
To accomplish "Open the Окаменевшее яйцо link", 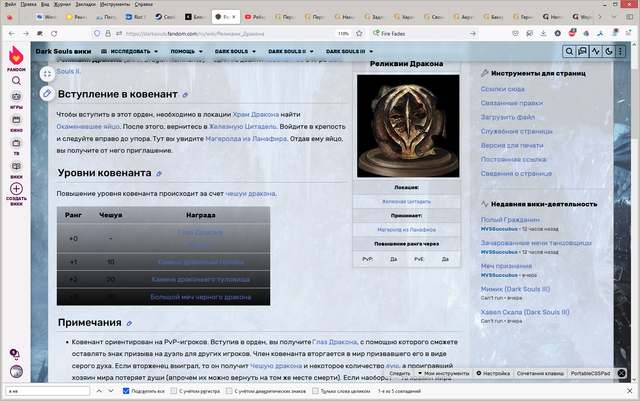I will pos(88,127).
